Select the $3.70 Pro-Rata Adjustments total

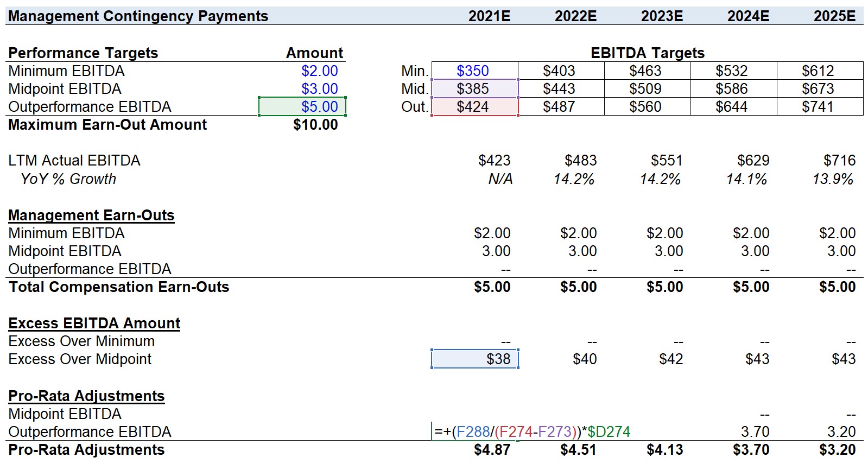tap(751, 450)
